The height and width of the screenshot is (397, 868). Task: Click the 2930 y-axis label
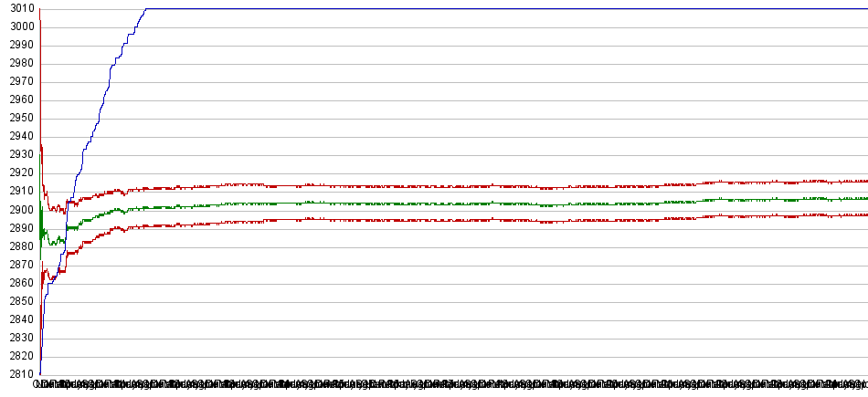(18, 155)
